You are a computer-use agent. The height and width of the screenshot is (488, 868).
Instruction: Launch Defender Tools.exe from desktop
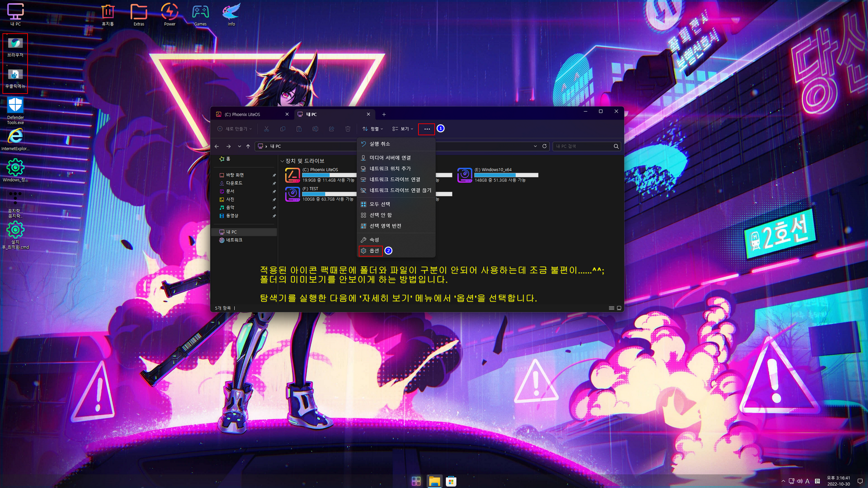point(15,111)
